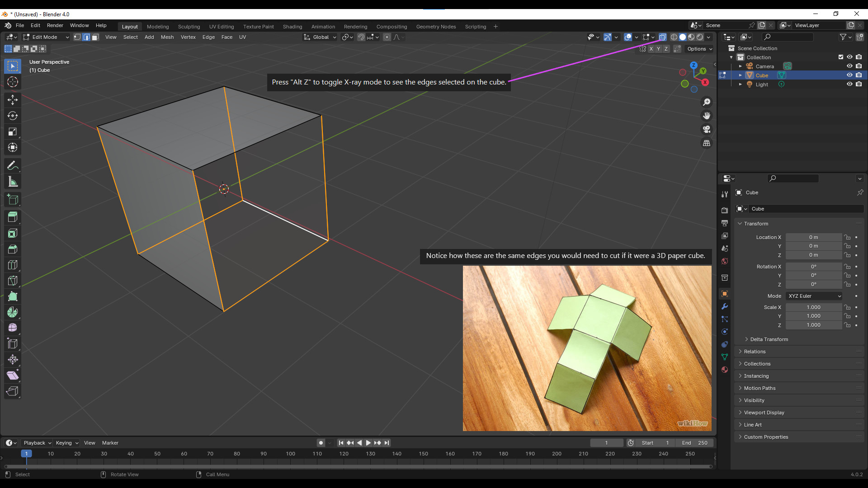Click the Pan view hand icon
The image size is (868, 488).
(x=707, y=116)
